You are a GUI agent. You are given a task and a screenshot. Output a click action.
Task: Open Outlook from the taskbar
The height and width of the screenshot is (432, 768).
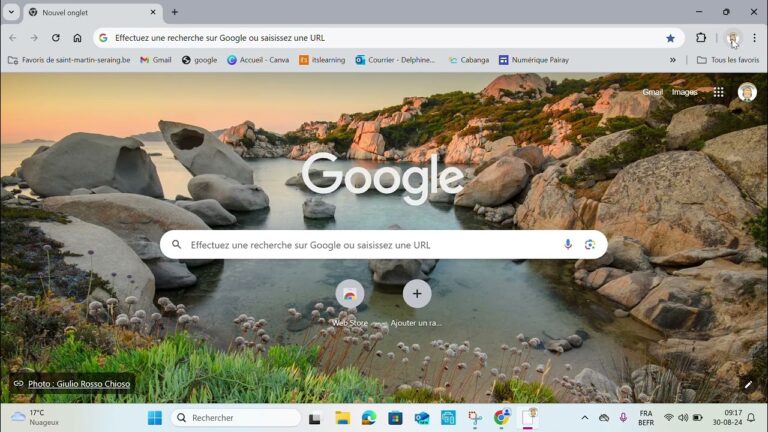click(422, 418)
